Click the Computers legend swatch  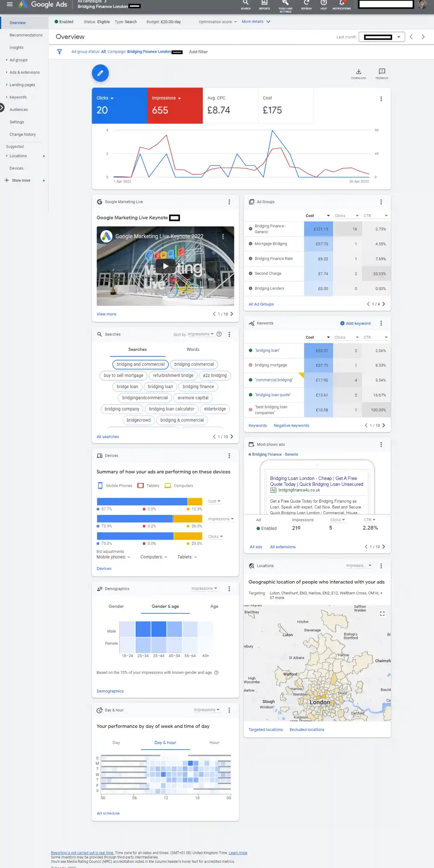pyautogui.click(x=167, y=486)
